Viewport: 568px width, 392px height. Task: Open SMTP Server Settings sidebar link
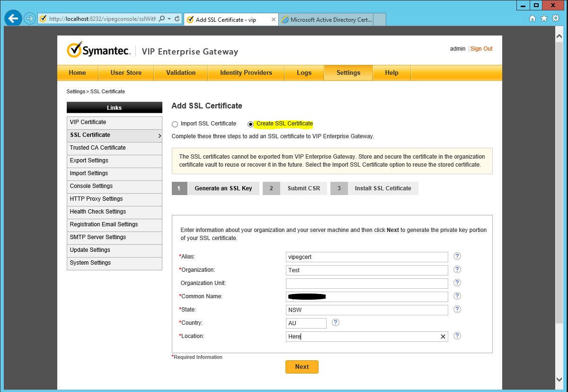pyautogui.click(x=115, y=238)
